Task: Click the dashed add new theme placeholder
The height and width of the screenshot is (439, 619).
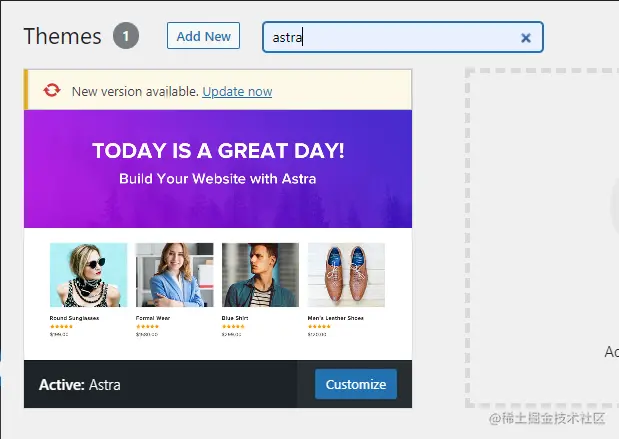Action: pyautogui.click(x=542, y=238)
